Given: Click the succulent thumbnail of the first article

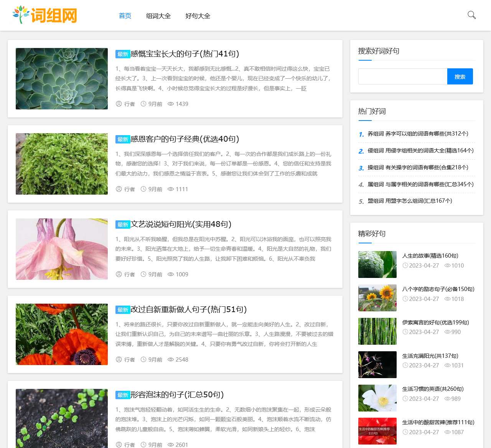Looking at the screenshot, I should pyautogui.click(x=61, y=78).
